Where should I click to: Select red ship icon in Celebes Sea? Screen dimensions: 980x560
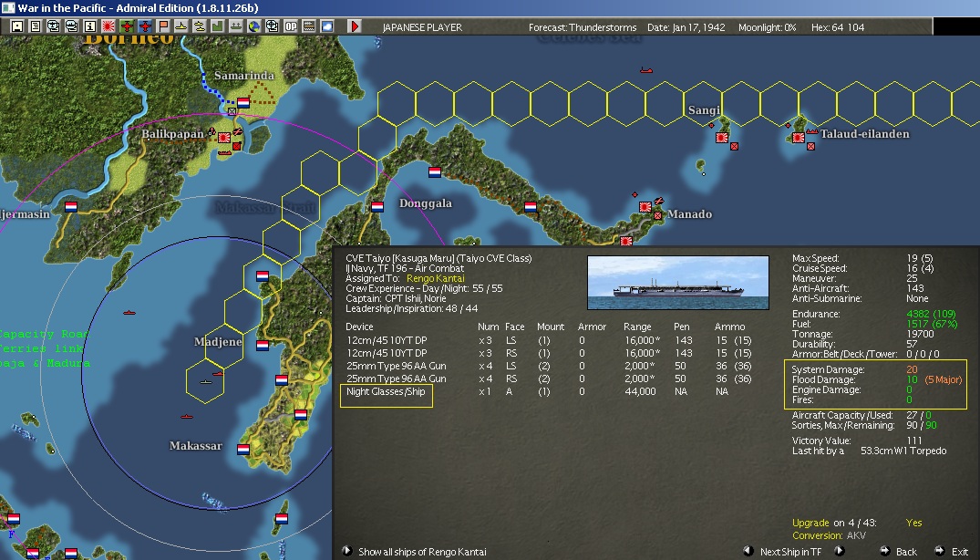tap(646, 70)
